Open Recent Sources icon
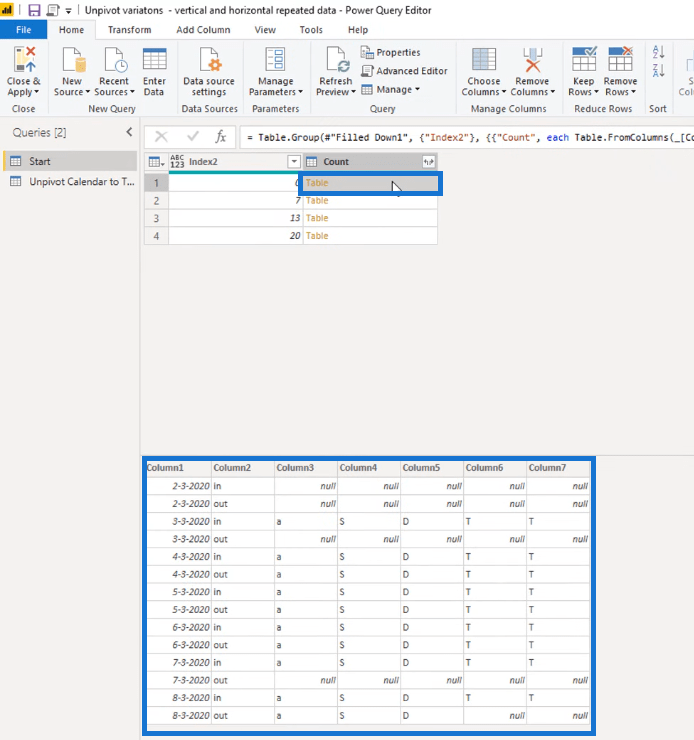694x740 pixels. pos(115,59)
